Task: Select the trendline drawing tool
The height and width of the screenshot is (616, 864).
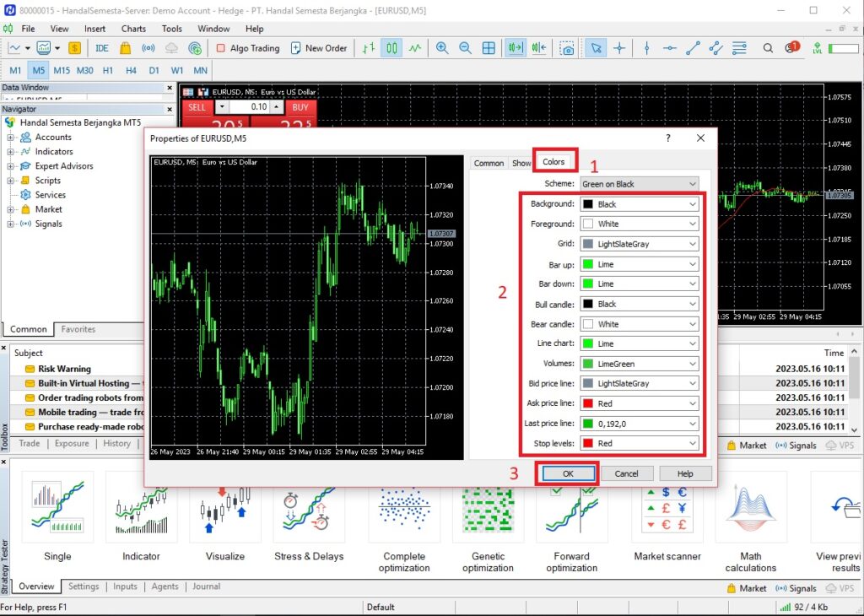Action: [694, 48]
